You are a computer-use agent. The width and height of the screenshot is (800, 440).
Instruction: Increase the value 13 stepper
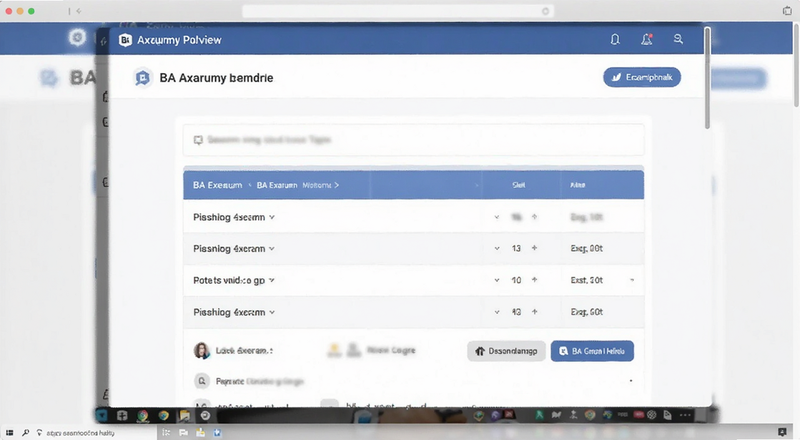tap(534, 248)
